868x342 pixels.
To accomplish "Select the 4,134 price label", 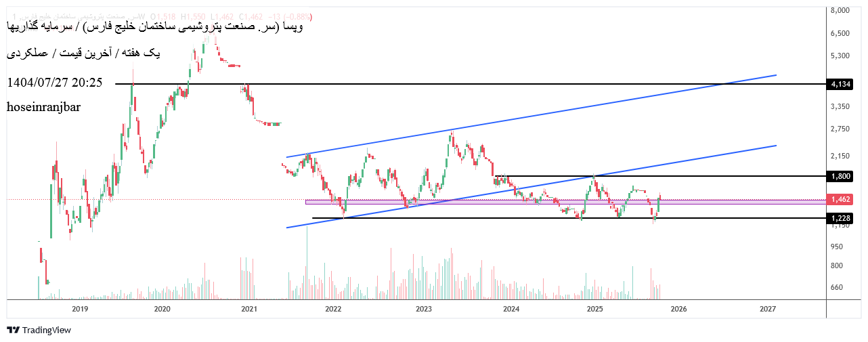I will pos(840,84).
